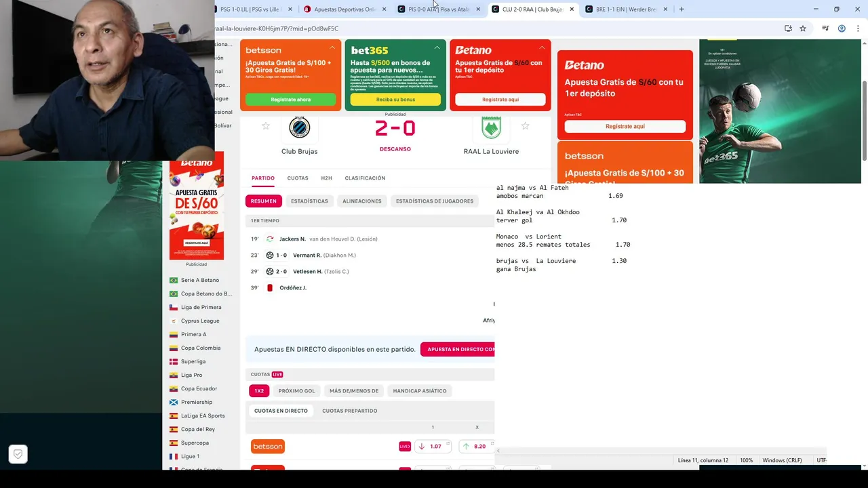The width and height of the screenshot is (868, 488).
Task: Favorite RAAL La Louviere with its star icon
Action: [525, 126]
